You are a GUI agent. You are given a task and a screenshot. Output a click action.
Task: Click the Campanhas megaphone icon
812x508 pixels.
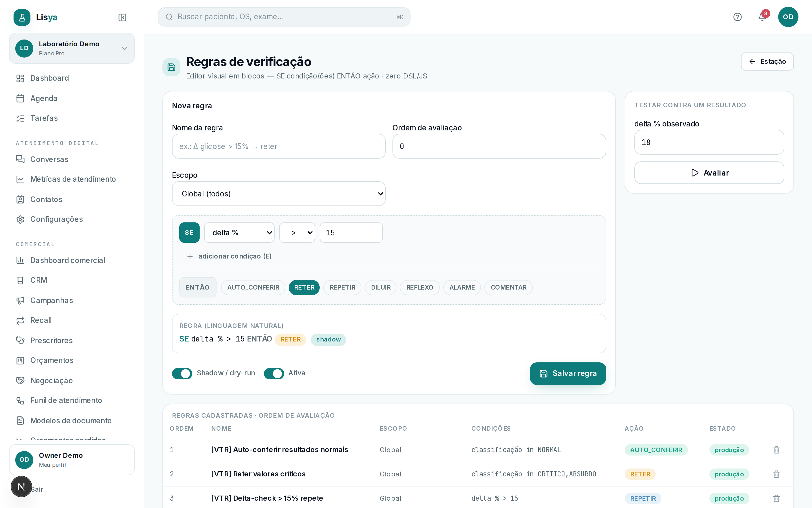point(20,300)
